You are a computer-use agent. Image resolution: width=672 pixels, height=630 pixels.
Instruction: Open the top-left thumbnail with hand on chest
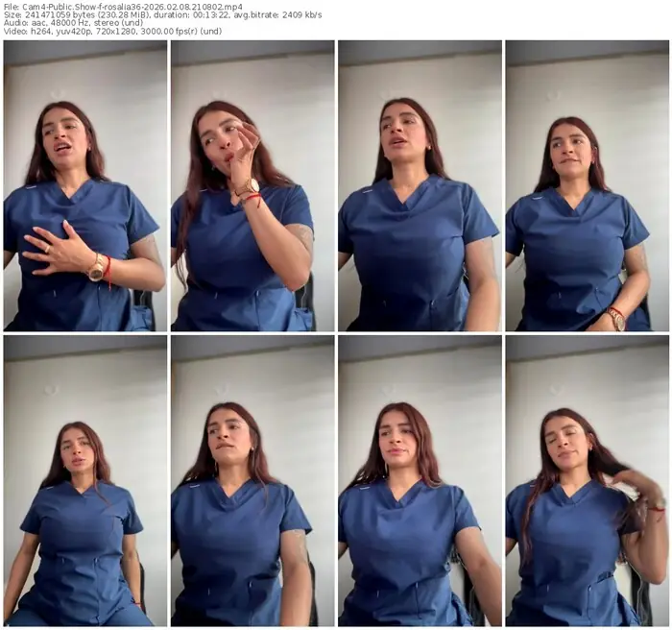[x=85, y=185]
